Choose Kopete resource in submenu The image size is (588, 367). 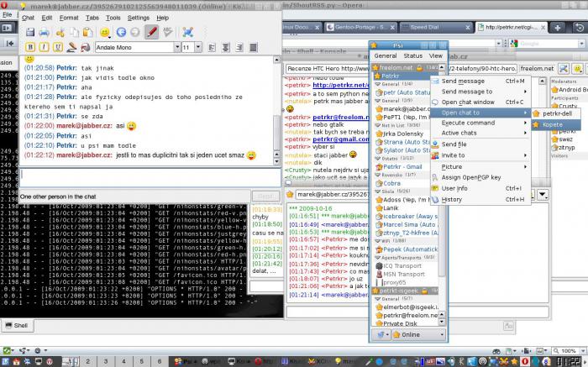tap(556, 125)
